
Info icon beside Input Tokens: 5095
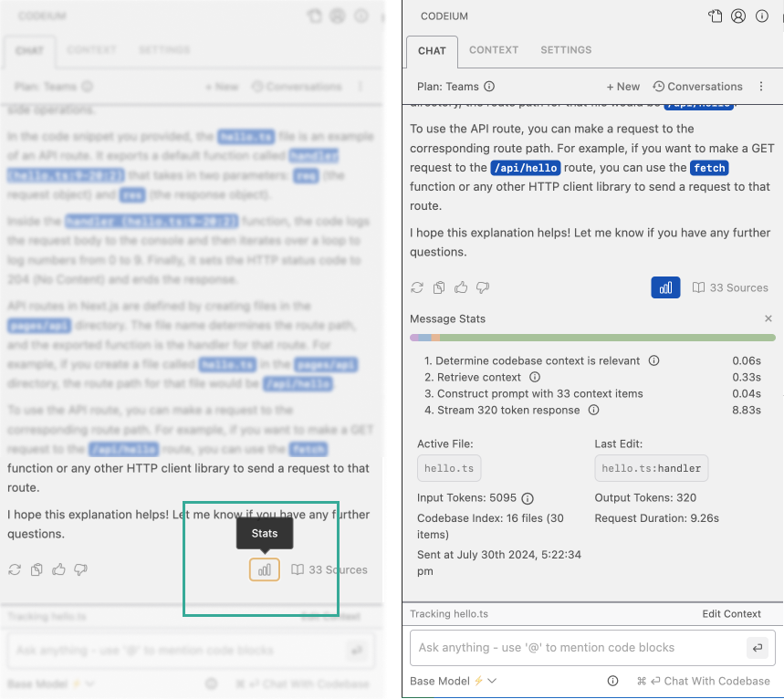528,498
